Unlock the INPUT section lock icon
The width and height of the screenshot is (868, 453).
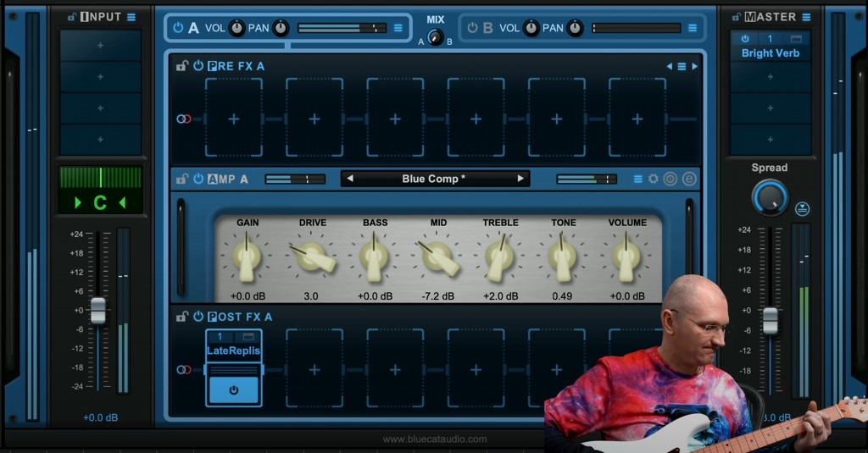(x=72, y=17)
